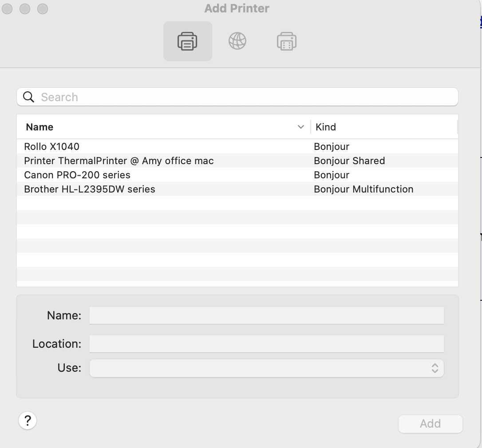Pick the Brother HL-L2395DW series printer

pyautogui.click(x=90, y=189)
